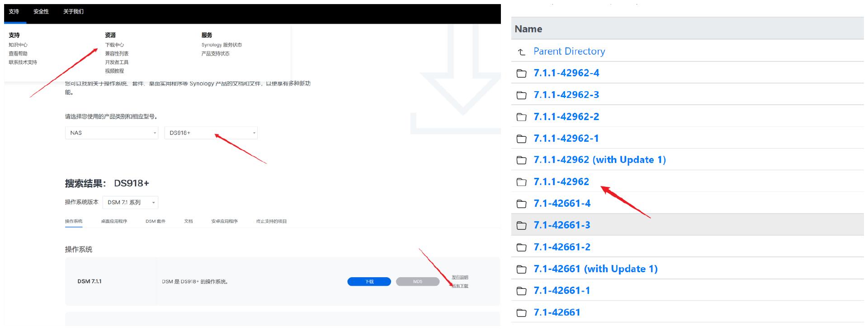868x330 pixels.
Task: Click the blue 下载 button for DSM 7.1.1
Action: coord(369,282)
